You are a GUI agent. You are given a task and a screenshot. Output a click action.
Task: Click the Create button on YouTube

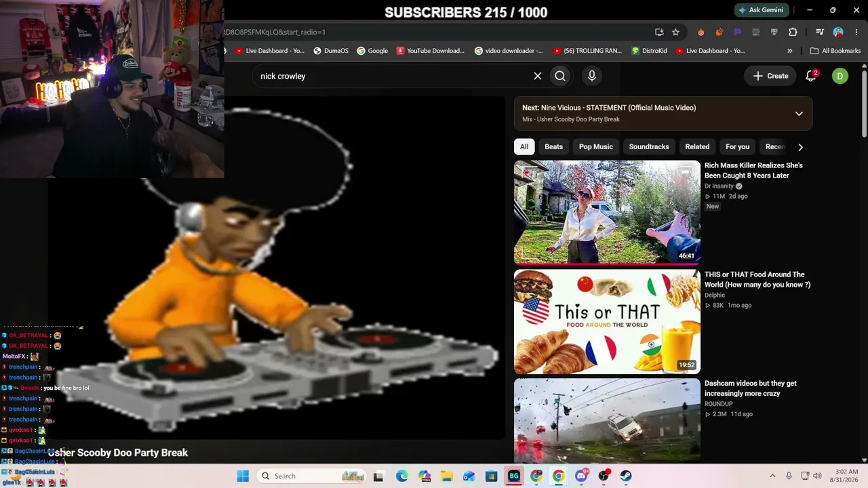[x=770, y=76]
